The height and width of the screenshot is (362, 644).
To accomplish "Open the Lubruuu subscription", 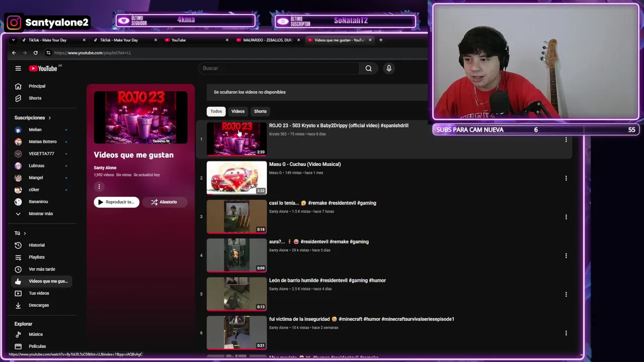I will pyautogui.click(x=43, y=165).
